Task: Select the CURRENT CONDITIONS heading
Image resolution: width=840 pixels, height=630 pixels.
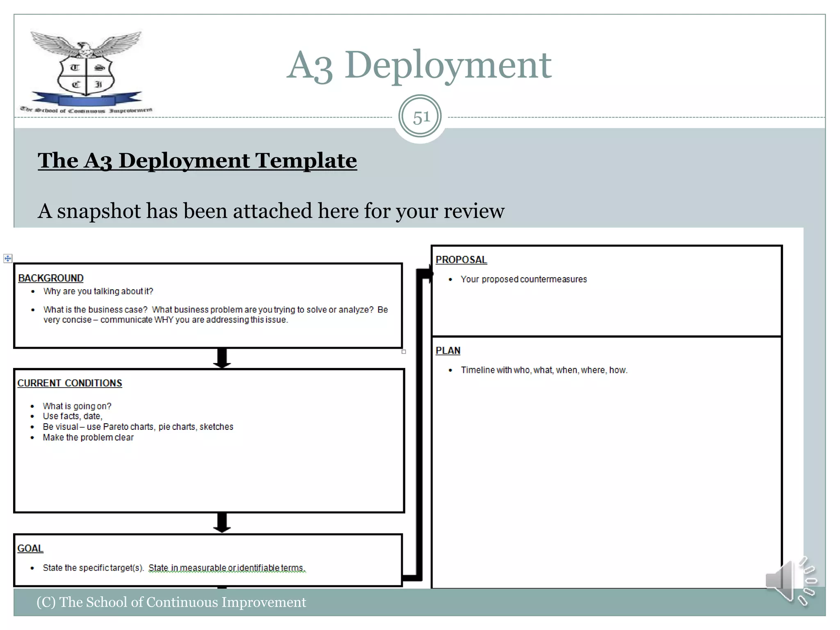Action: click(70, 383)
